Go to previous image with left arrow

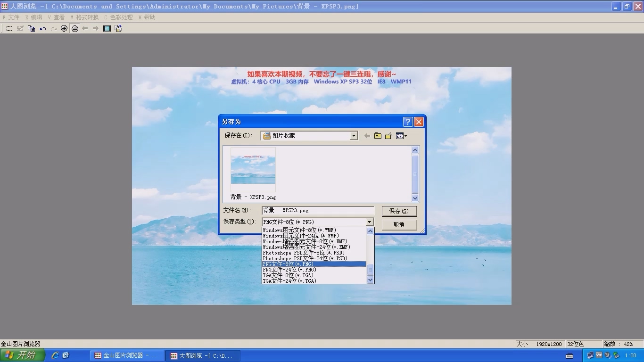click(85, 29)
